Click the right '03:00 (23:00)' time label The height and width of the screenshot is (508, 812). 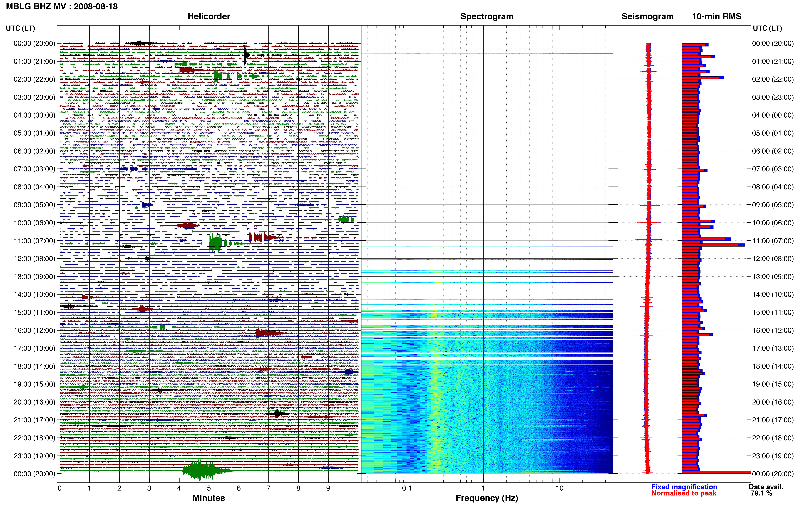[773, 97]
